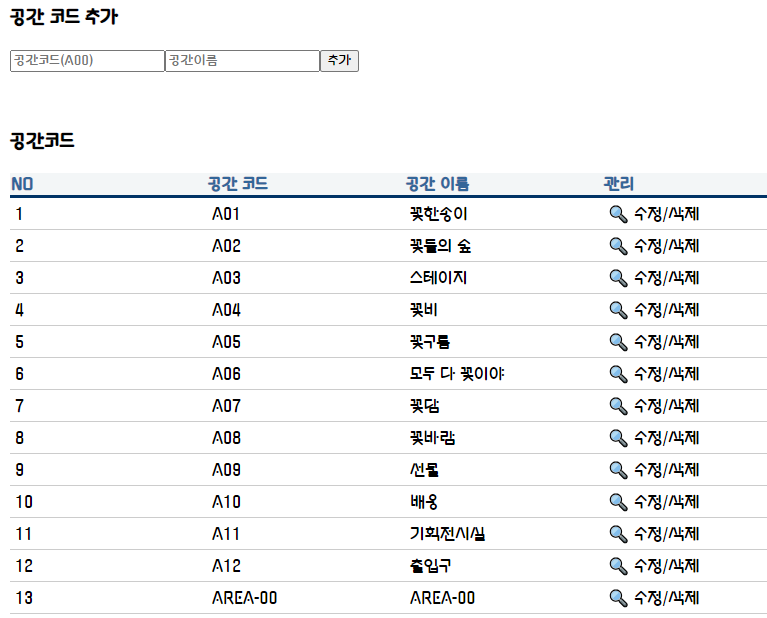Image resolution: width=767 pixels, height=618 pixels.
Task: Select the A09 code cell
Action: click(226, 470)
